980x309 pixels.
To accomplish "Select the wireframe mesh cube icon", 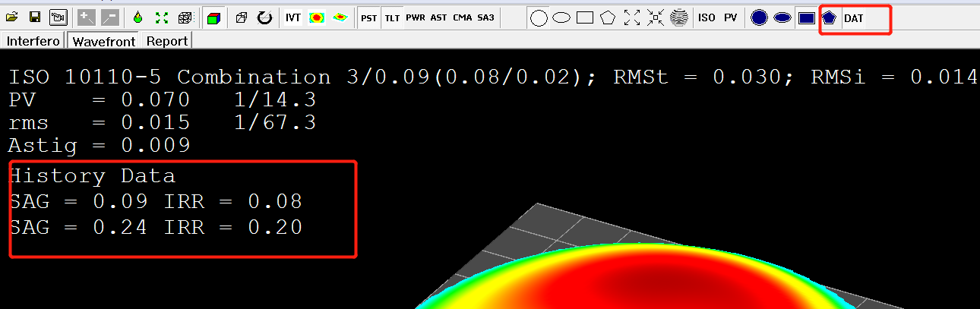I will tap(185, 17).
